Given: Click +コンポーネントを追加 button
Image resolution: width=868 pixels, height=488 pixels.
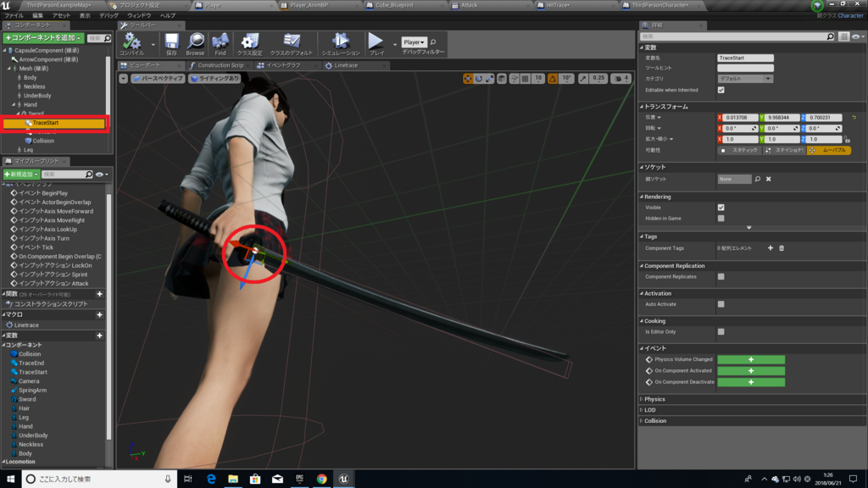Looking at the screenshot, I should tap(43, 37).
